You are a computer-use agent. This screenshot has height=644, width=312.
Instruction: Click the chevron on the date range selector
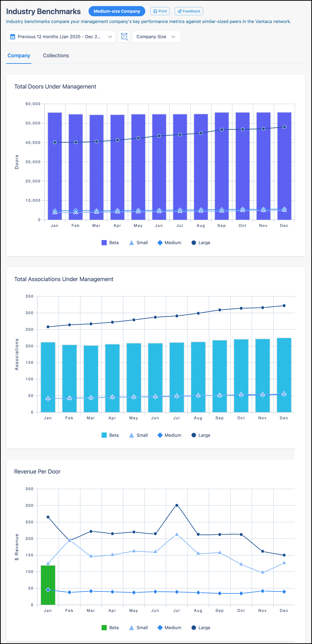tap(110, 36)
